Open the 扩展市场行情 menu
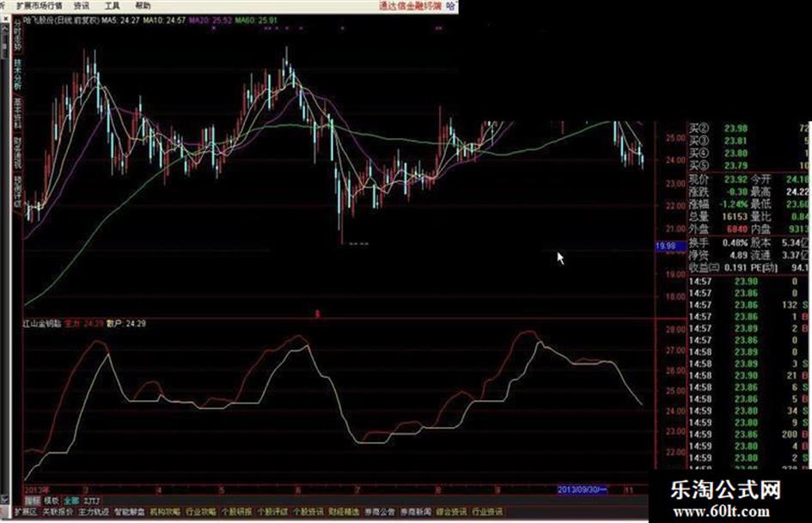 [x=40, y=6]
